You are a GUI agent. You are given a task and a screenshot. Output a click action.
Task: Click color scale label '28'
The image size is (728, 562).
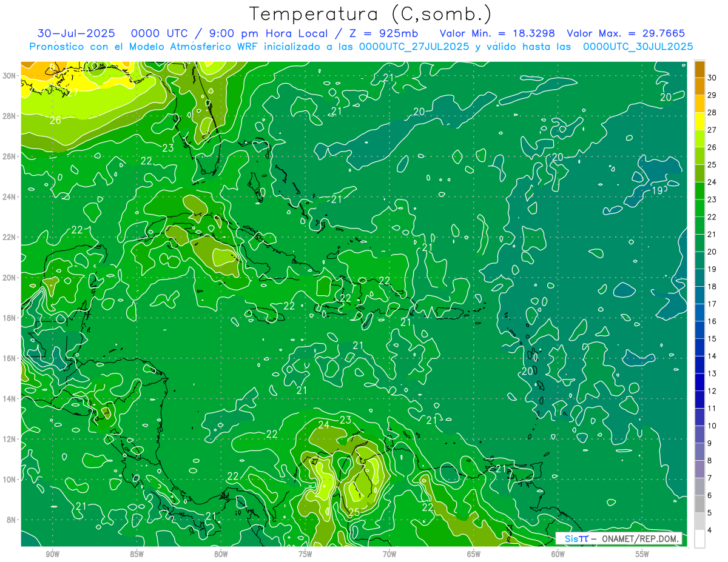[712, 113]
